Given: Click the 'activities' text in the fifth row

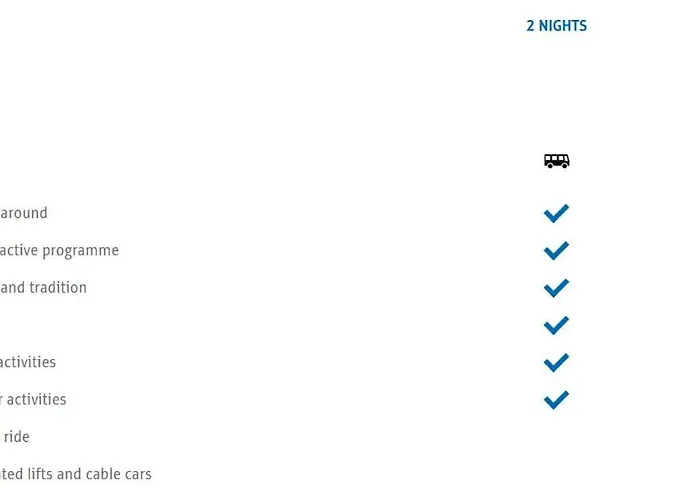Looking at the screenshot, I should coord(28,362).
